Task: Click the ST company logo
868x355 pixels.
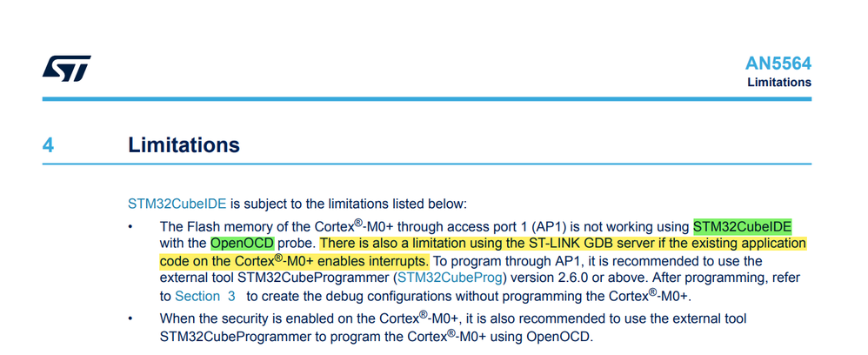Action: pyautogui.click(x=66, y=68)
